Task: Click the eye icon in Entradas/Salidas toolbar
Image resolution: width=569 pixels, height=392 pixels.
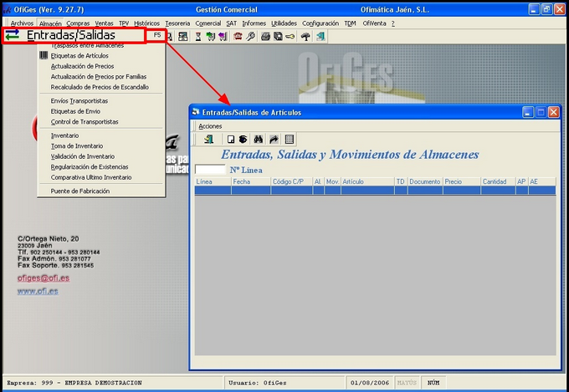Action: (x=243, y=140)
